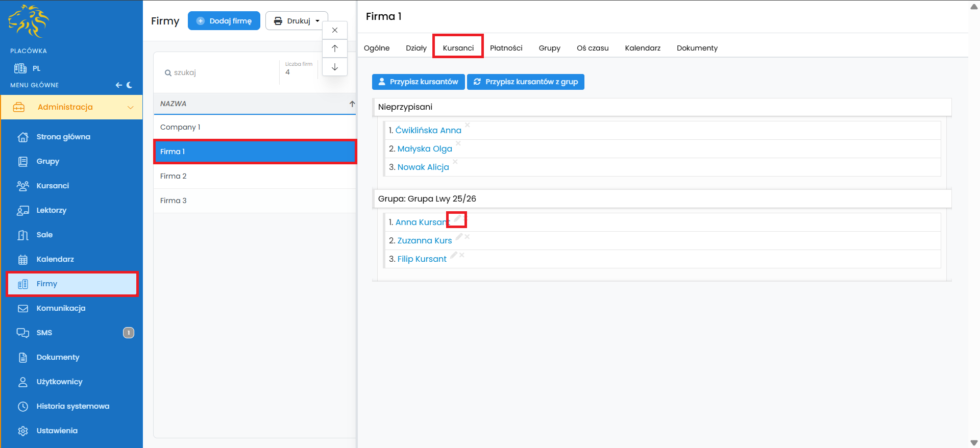
Task: Open SMS from the sidebar icon
Action: (x=23, y=333)
